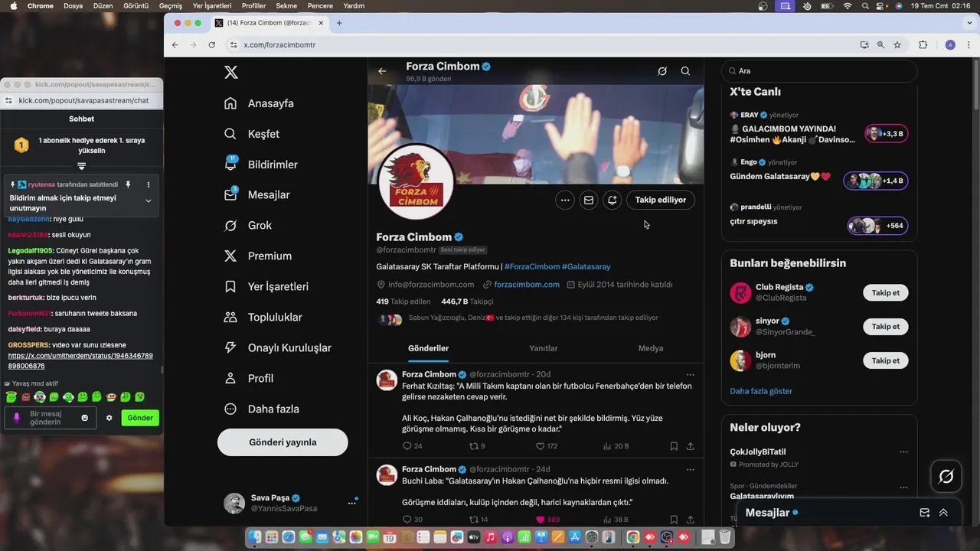Open profile more options (three dots)
Image resolution: width=980 pixels, height=551 pixels.
coord(565,201)
